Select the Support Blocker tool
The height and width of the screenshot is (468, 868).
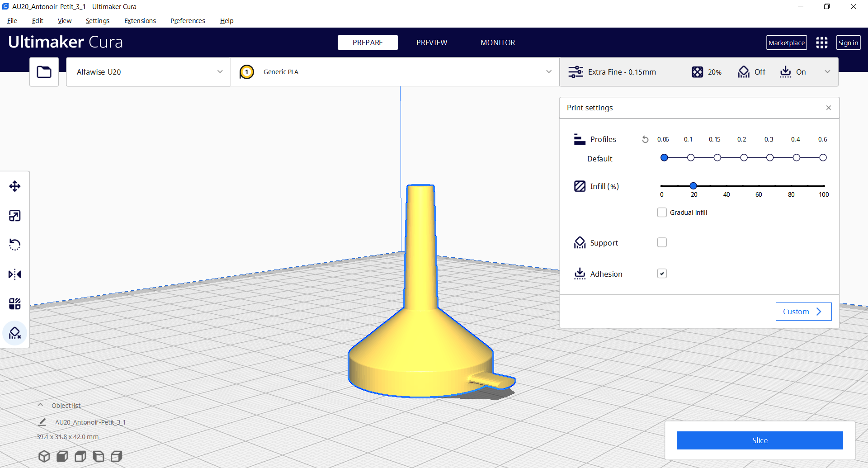point(15,333)
